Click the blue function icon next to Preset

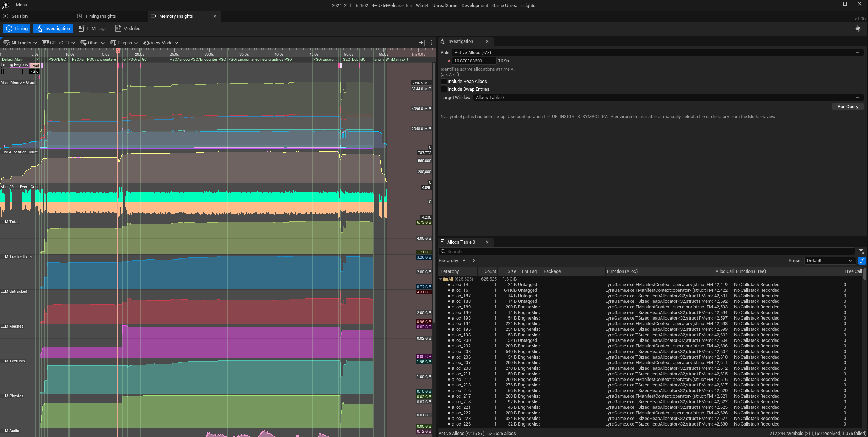pos(862,261)
